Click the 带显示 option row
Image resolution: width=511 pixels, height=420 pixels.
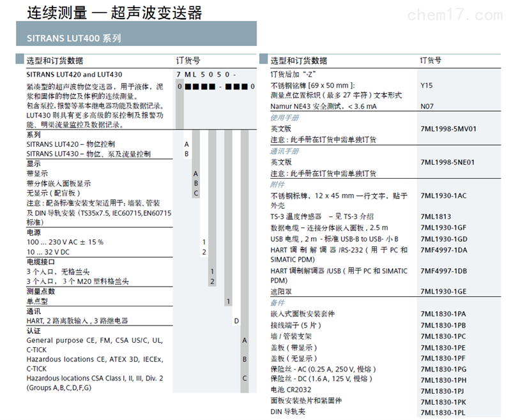pyautogui.click(x=37, y=174)
